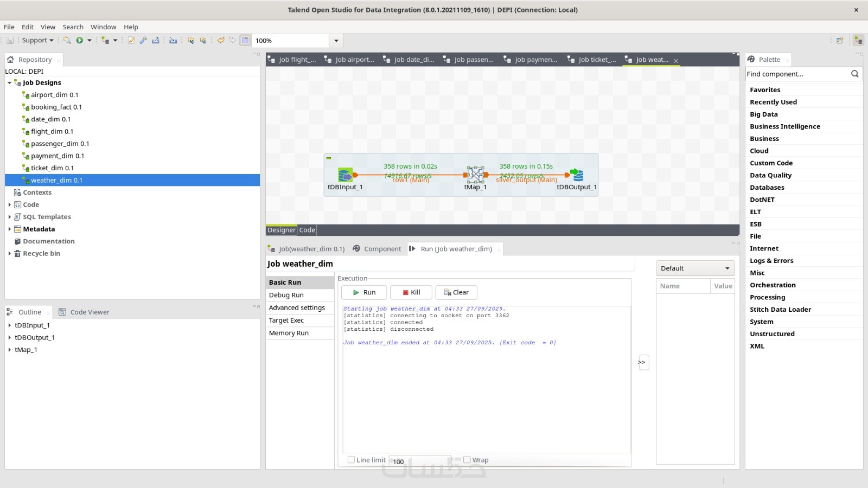
Task: Maximize the Palette panel
Action: 861,54
